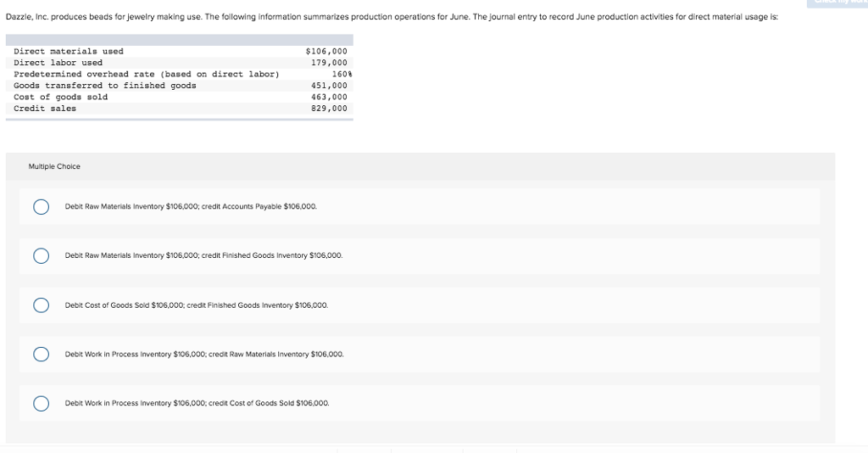Viewport: 868px width, 453px height.
Task: Click the question text about Dazzle, Inc.
Action: 392,19
